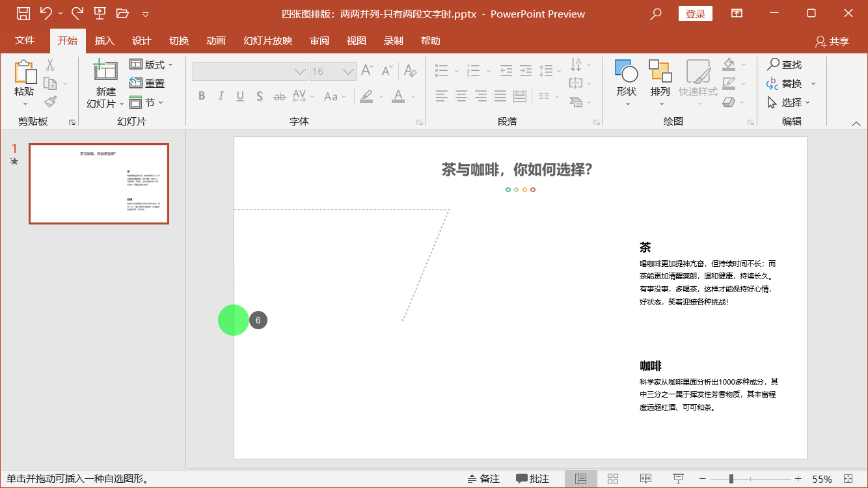868x488 pixels.
Task: Click the Open folder icon in title bar
Action: 122,14
